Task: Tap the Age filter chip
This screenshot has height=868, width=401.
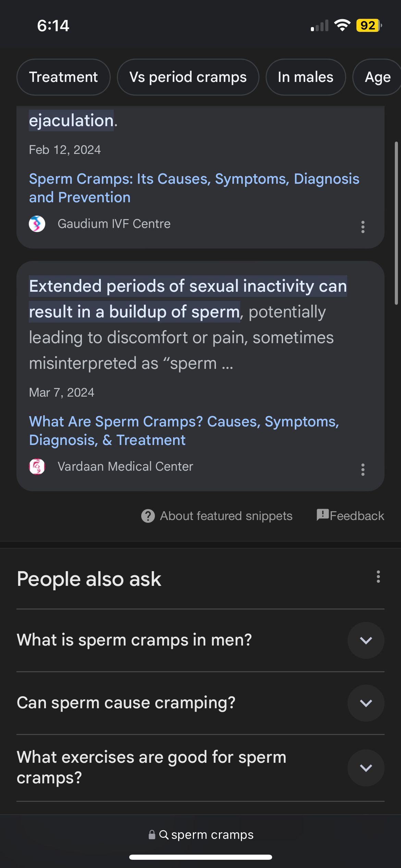Action: [377, 77]
